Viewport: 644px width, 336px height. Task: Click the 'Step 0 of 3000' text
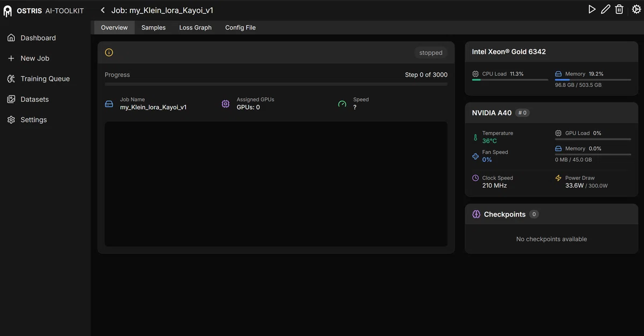(x=426, y=75)
